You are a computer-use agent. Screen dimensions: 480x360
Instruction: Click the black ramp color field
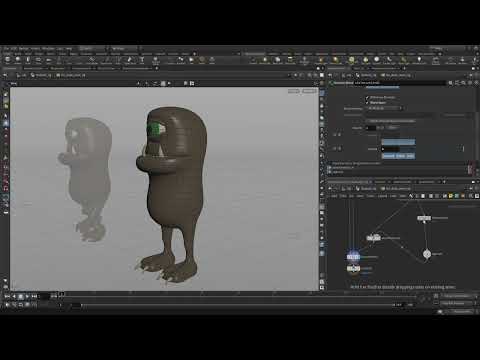tap(391, 149)
